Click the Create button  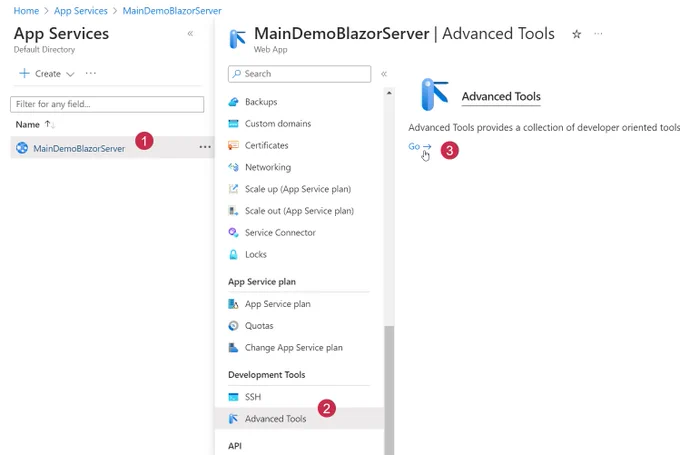47,73
